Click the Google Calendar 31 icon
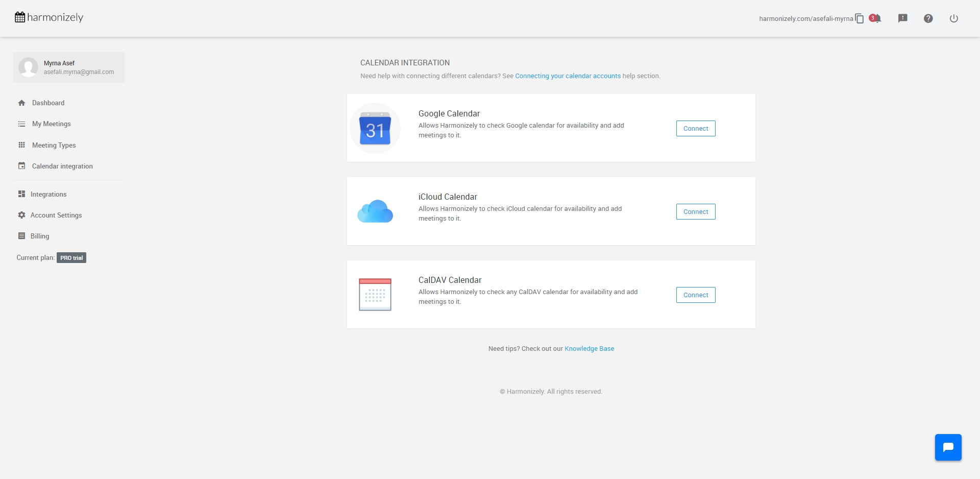 (x=375, y=129)
